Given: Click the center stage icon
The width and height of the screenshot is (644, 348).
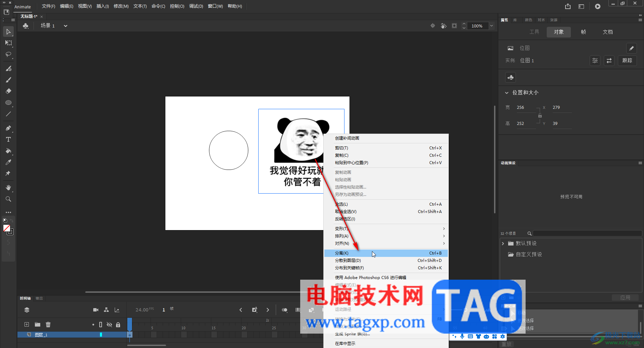Looking at the screenshot, I should pyautogui.click(x=433, y=26).
